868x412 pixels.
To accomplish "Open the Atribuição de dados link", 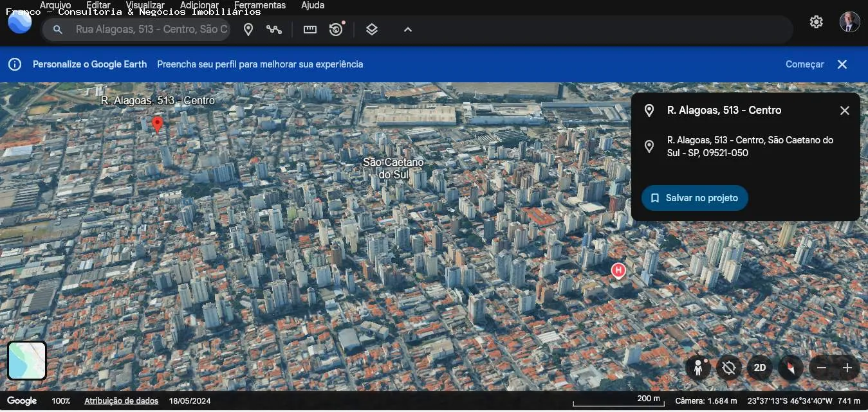I will [x=122, y=401].
